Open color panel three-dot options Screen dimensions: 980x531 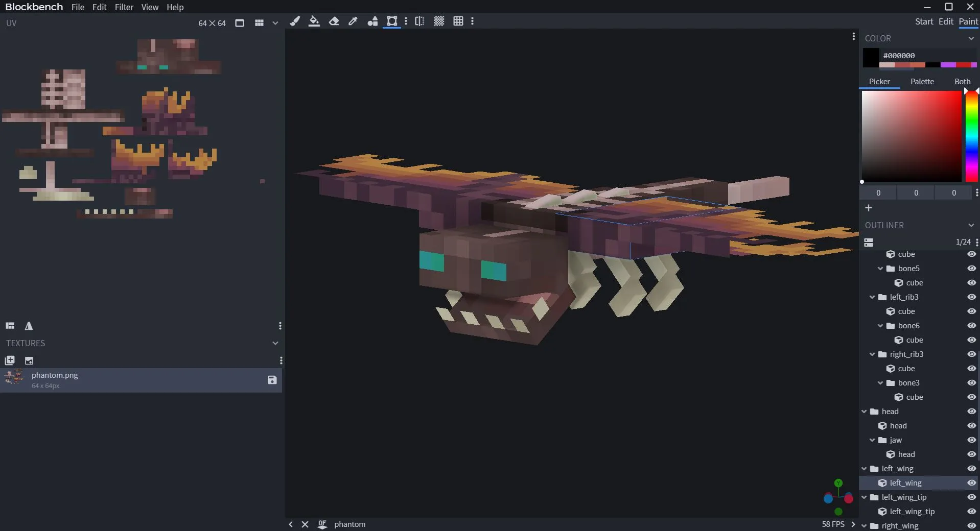pos(977,193)
